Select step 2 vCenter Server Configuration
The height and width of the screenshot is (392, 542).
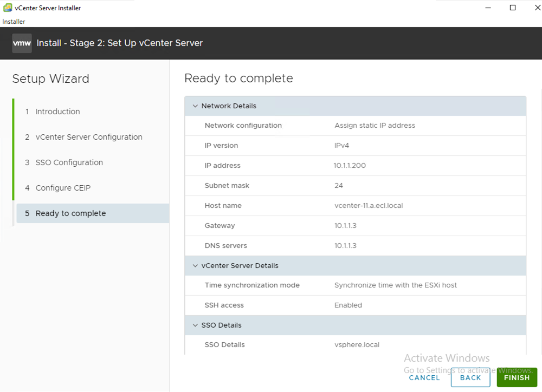coord(89,137)
